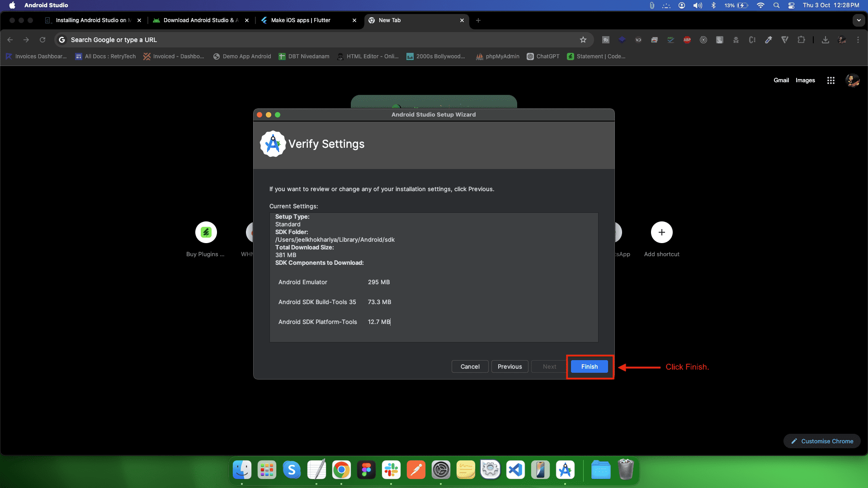Open macOS Control Centre toggle icon
Viewport: 868px width, 488px height.
(x=791, y=5)
